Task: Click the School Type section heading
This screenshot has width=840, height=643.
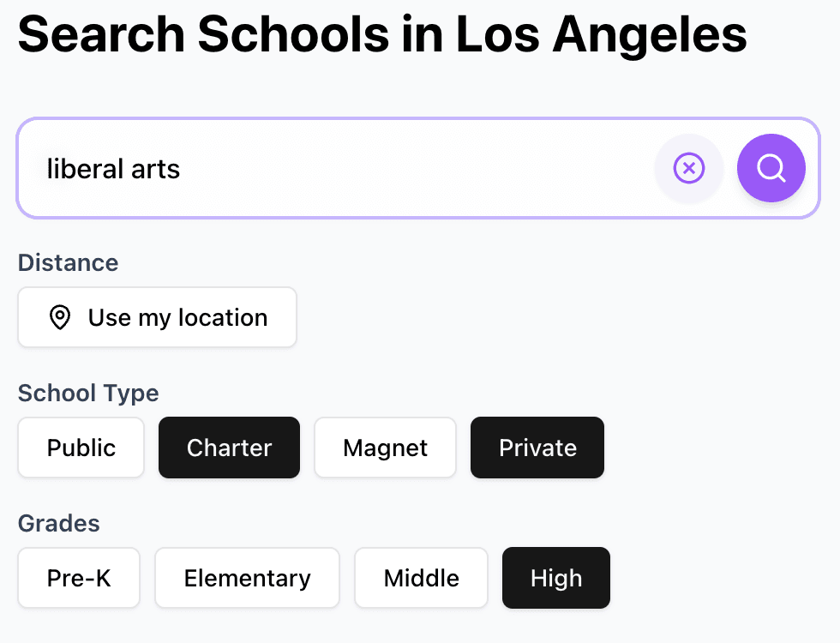Action: [87, 394]
